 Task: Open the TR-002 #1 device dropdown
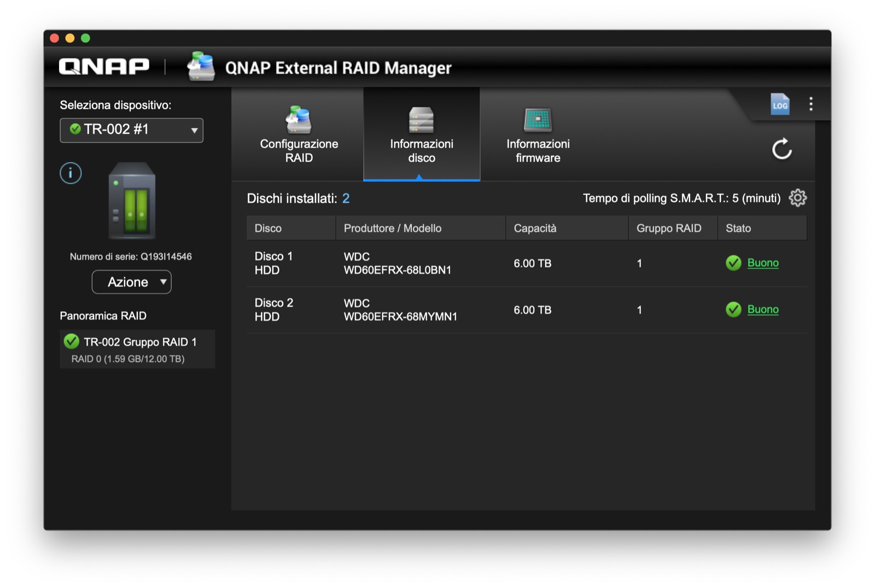click(x=131, y=130)
